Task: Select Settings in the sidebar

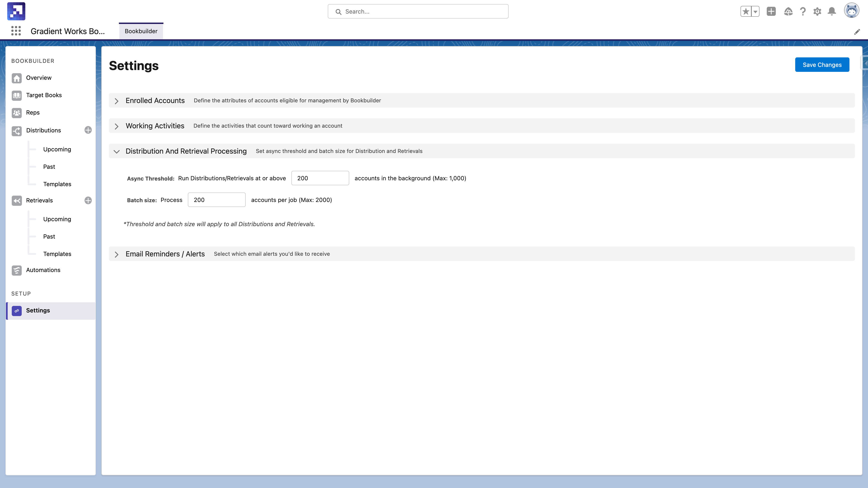Action: click(51, 310)
